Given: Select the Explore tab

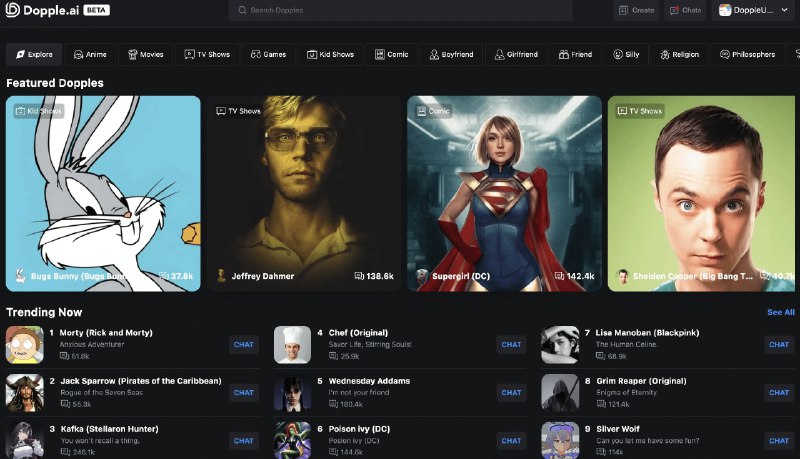Looking at the screenshot, I should [x=34, y=55].
